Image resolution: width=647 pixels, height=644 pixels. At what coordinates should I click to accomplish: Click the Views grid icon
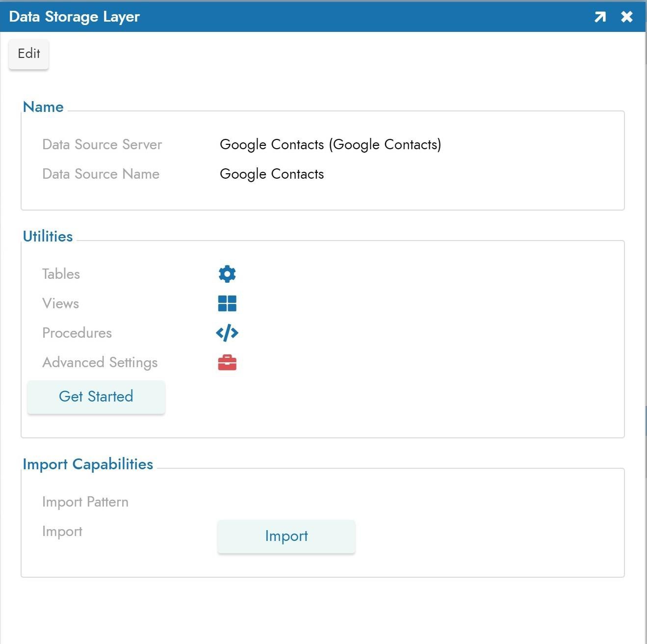click(227, 303)
